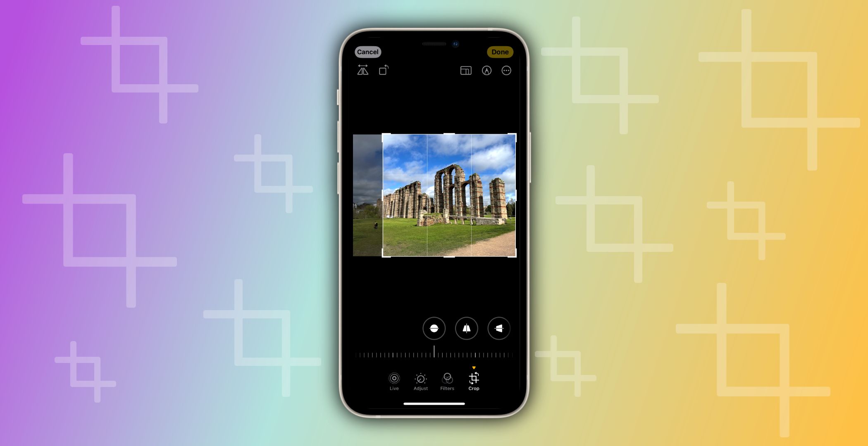
Task: Toggle Live photo settings
Action: pos(393,378)
